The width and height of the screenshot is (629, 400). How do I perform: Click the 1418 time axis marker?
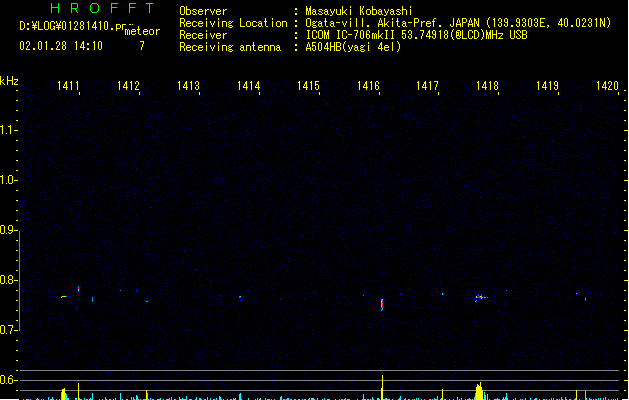pyautogui.click(x=487, y=86)
